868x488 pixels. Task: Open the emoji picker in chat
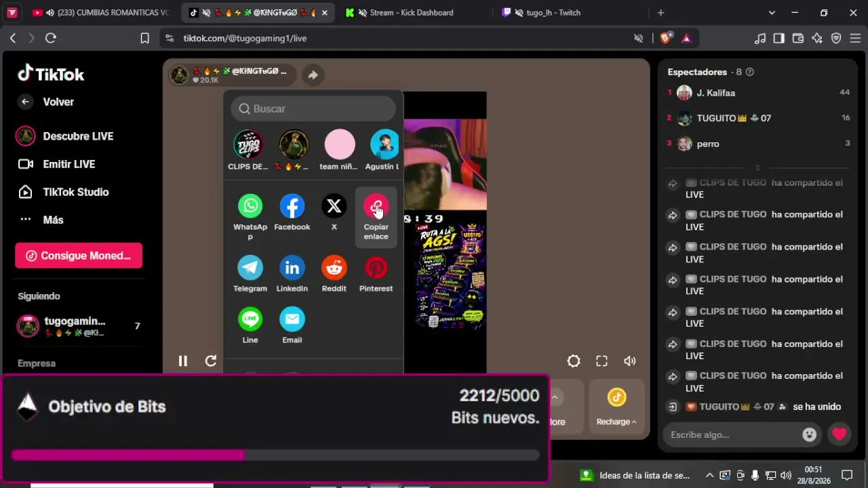809,434
